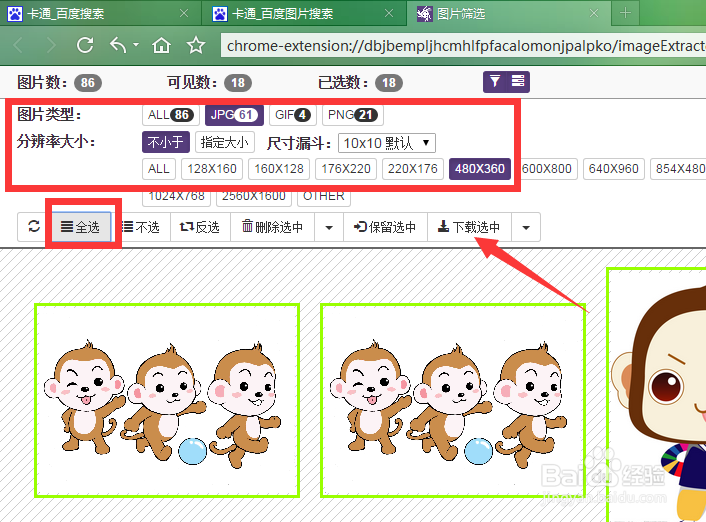The image size is (706, 522).
Task: Filter image type GIF 4
Action: [x=293, y=115]
